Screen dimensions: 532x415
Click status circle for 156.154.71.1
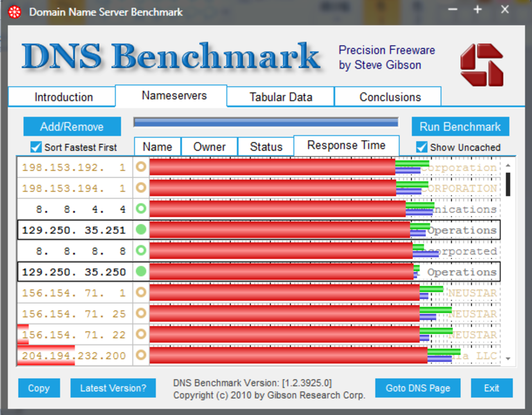pos(141,293)
